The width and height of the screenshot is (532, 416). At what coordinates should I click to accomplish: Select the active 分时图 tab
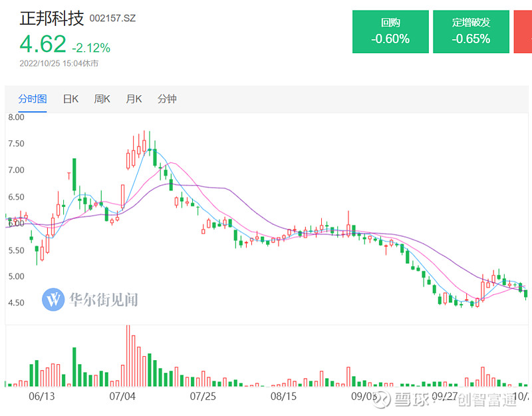point(32,99)
